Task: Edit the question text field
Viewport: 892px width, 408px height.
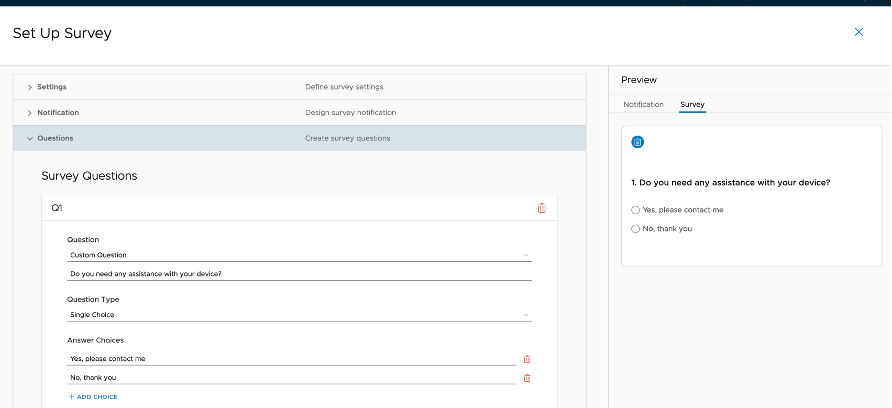Action: point(299,274)
